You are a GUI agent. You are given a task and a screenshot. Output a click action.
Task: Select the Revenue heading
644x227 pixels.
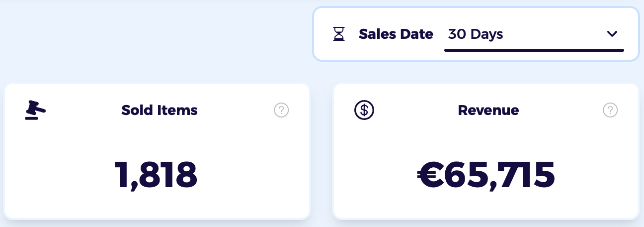[488, 110]
